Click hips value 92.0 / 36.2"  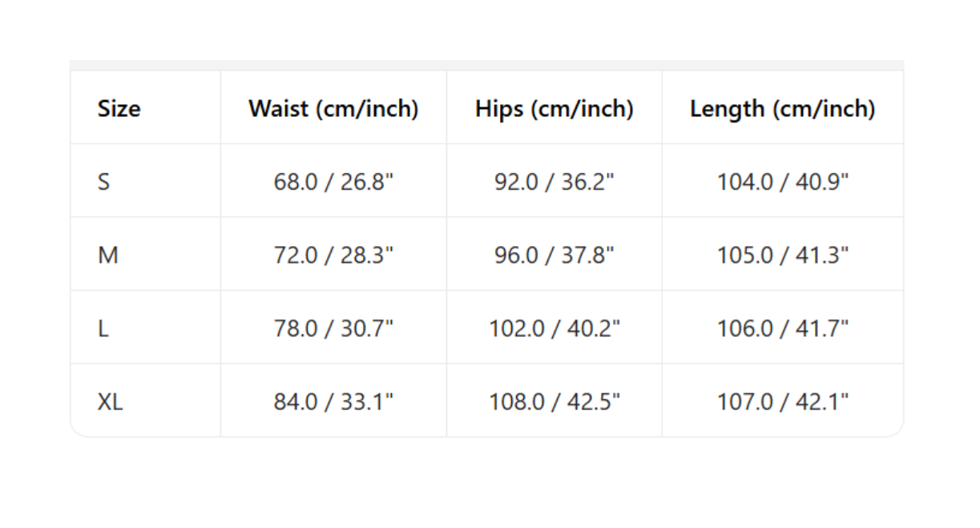[x=554, y=182]
